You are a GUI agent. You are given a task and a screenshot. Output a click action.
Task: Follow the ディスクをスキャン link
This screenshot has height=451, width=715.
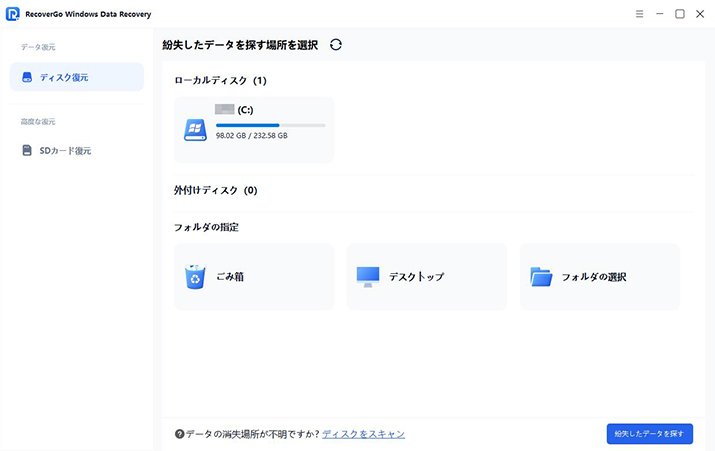[x=363, y=434]
